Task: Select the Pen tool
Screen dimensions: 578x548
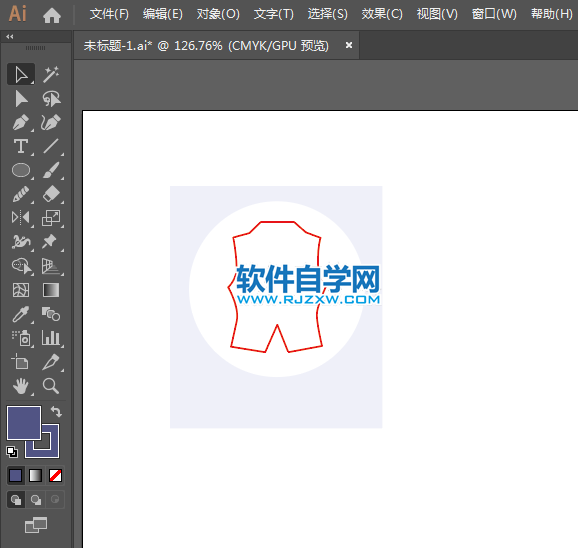Action: point(21,123)
